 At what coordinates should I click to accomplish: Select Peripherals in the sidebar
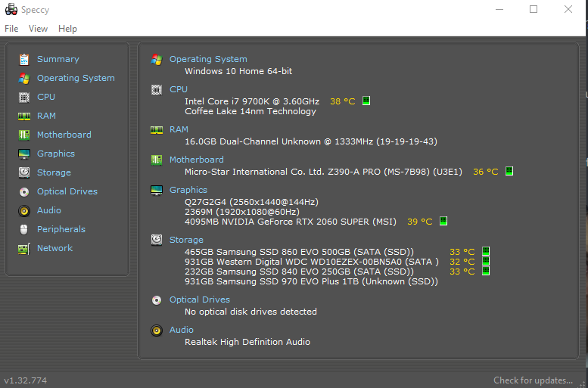click(x=61, y=229)
